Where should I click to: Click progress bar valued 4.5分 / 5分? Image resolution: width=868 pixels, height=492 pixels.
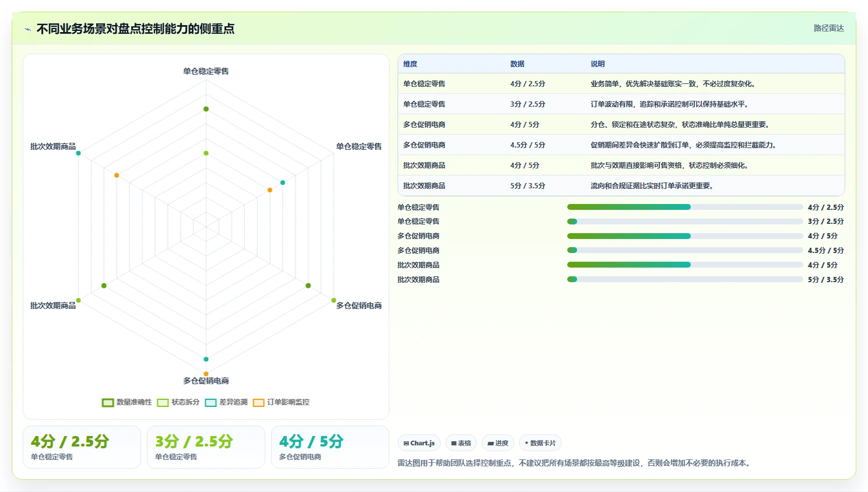tap(685, 250)
